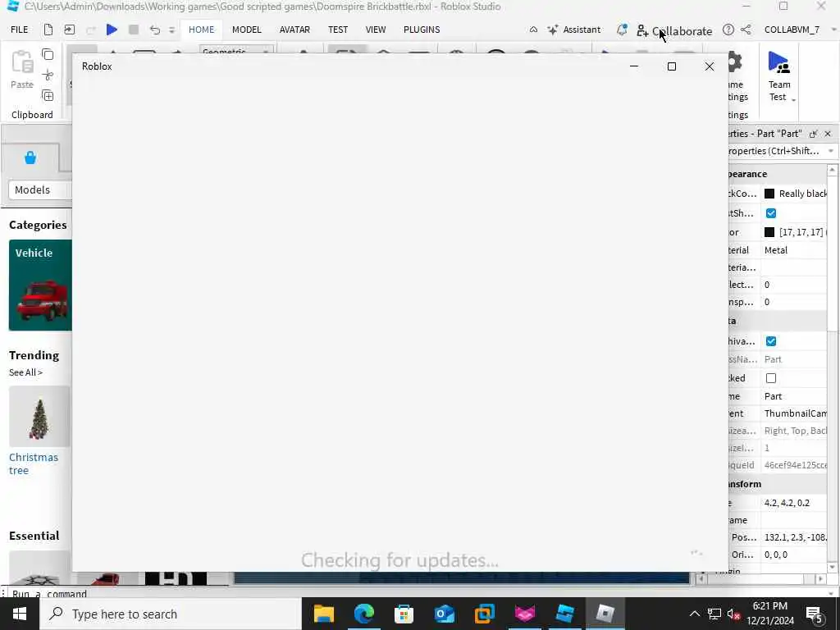Click the Team Test icon

click(779, 62)
